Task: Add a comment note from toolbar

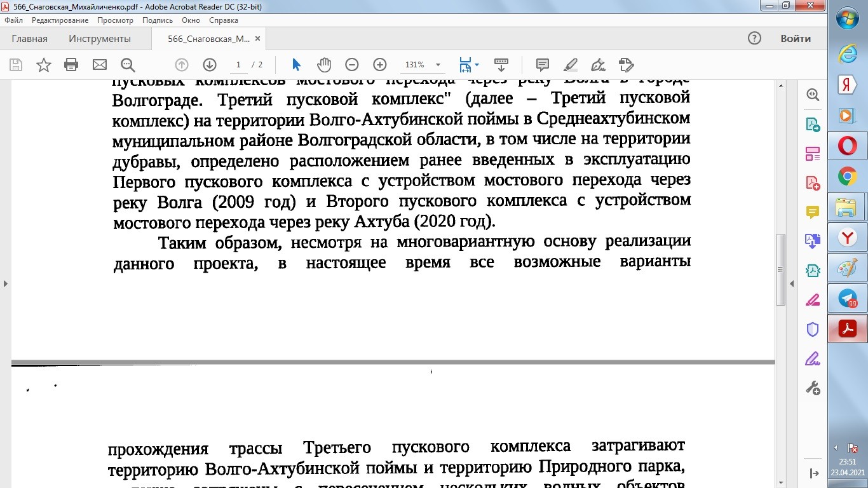Action: pos(543,65)
